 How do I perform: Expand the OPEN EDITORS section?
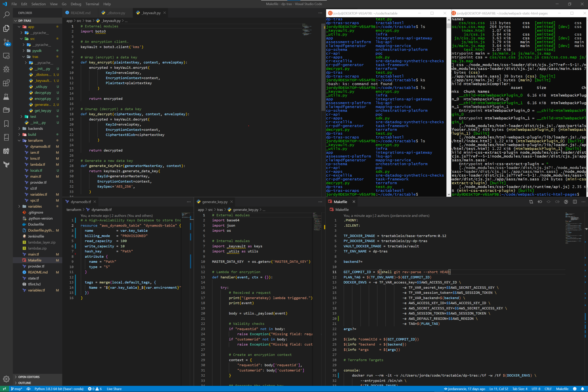pyautogui.click(x=38, y=377)
